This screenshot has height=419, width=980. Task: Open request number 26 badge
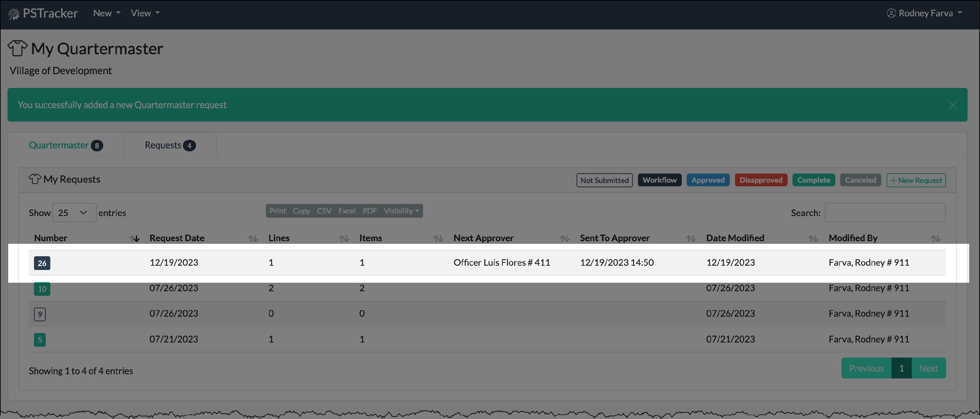click(42, 263)
